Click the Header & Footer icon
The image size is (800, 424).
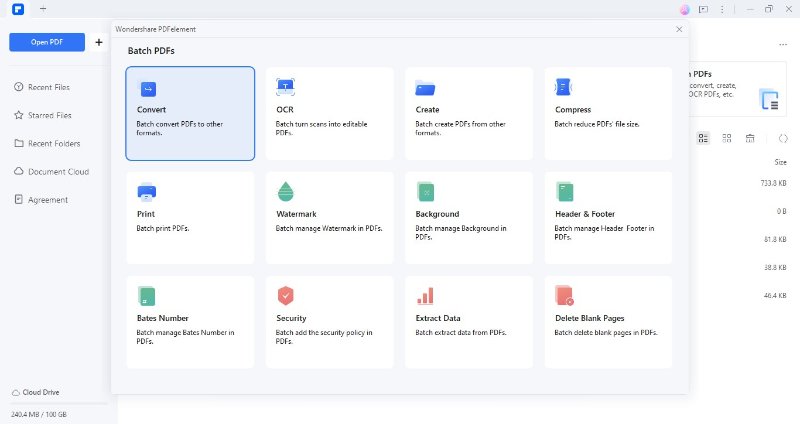tap(564, 192)
